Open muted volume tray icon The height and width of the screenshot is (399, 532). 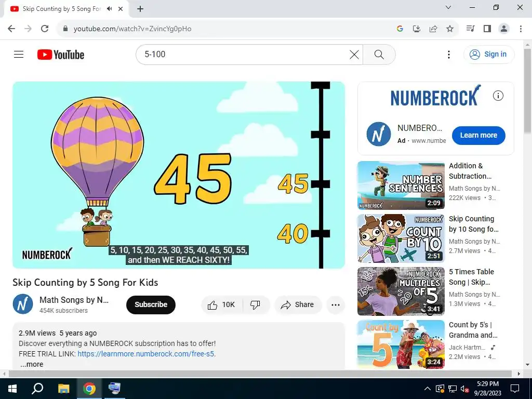pos(464,389)
